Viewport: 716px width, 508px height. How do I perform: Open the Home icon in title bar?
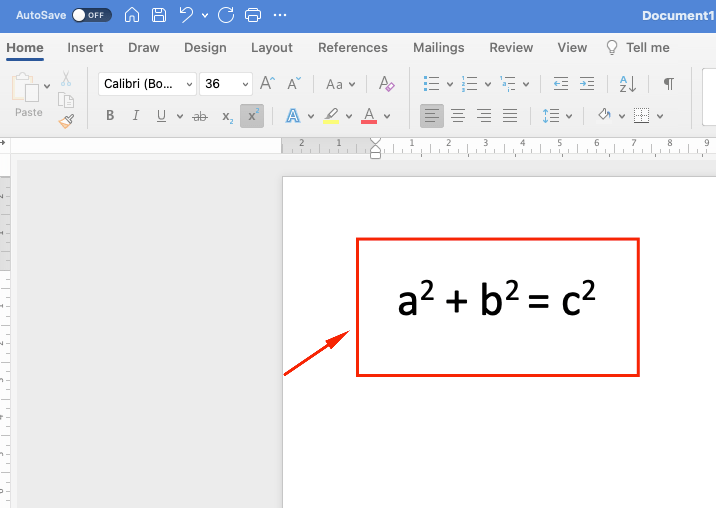[x=132, y=15]
